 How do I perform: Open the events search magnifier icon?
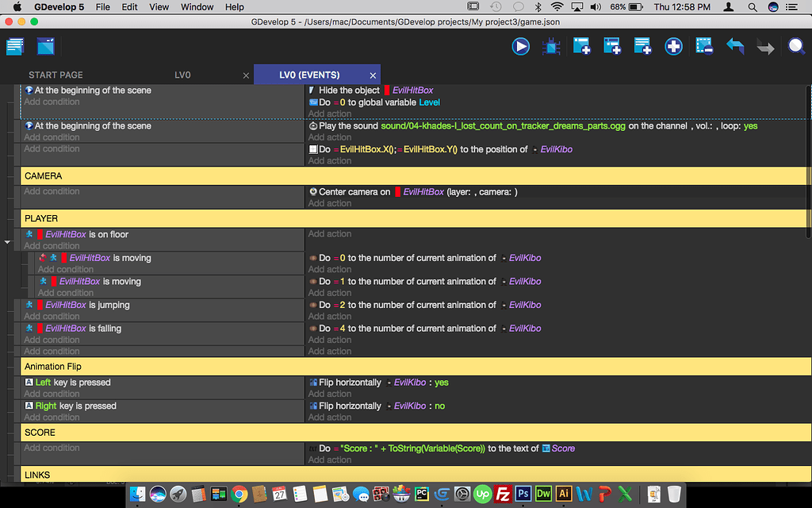[796, 47]
